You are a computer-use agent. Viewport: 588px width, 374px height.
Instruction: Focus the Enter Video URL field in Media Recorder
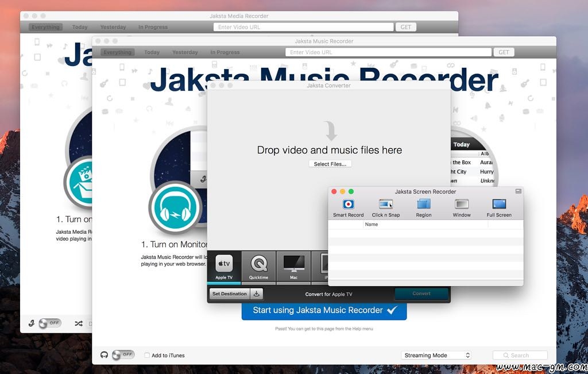303,27
